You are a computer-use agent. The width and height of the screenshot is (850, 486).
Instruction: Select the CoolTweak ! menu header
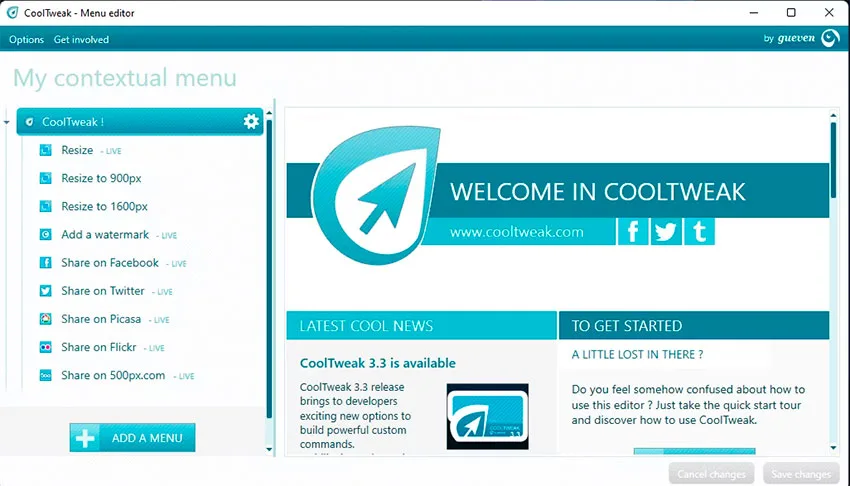(140, 121)
